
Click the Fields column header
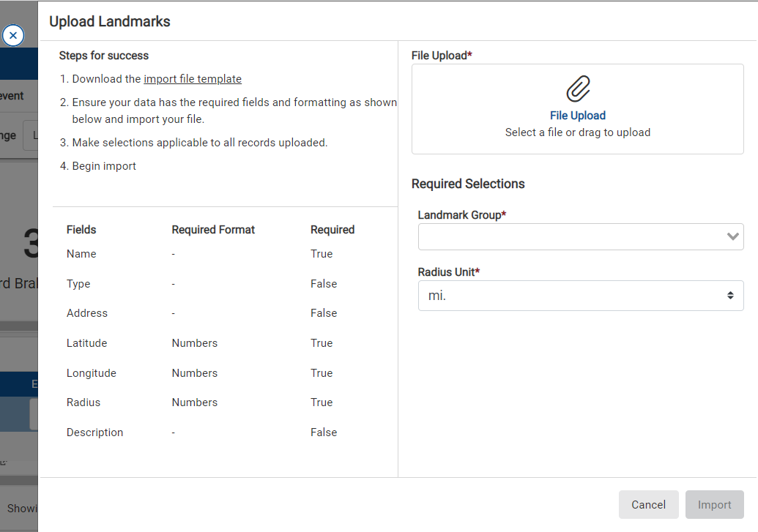pyautogui.click(x=81, y=230)
